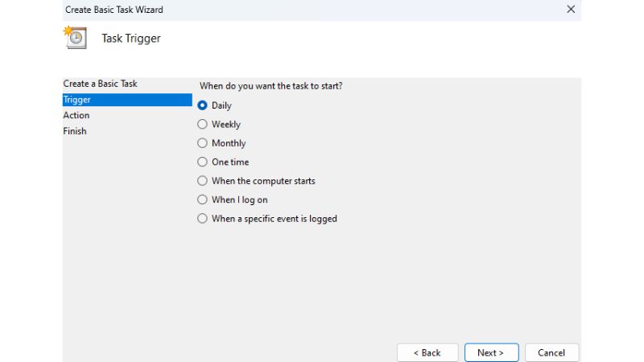Select the Daily radio button
Image resolution: width=644 pixels, height=362 pixels.
203,105
